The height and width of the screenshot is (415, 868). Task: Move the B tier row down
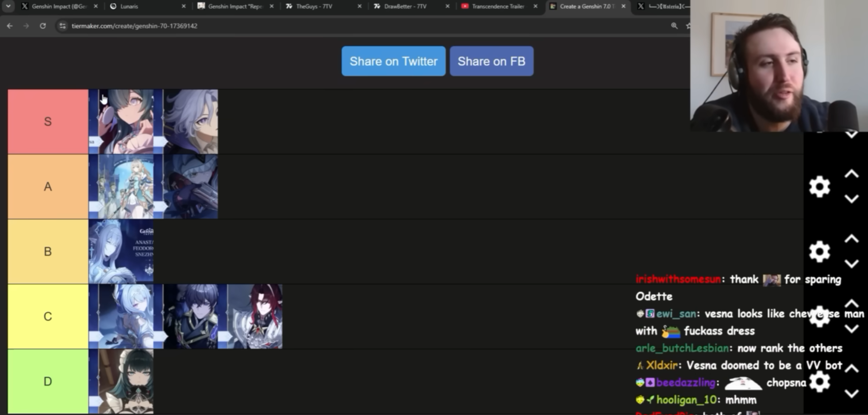[x=851, y=264]
